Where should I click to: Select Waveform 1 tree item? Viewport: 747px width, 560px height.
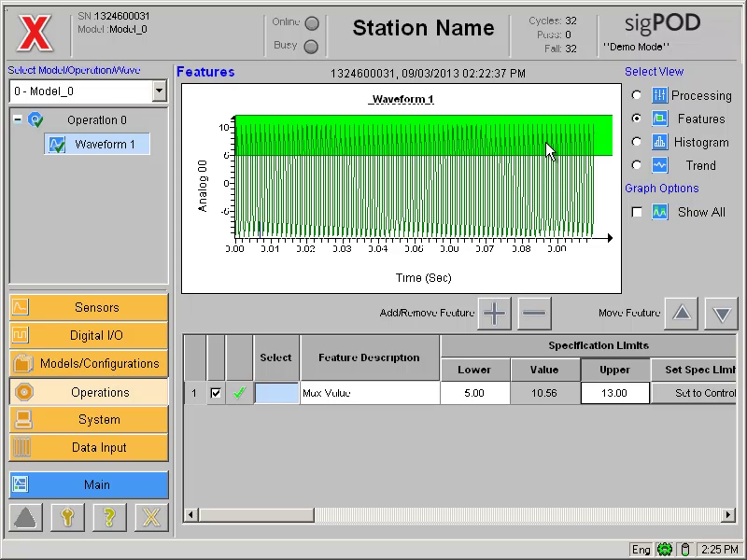[x=97, y=144]
